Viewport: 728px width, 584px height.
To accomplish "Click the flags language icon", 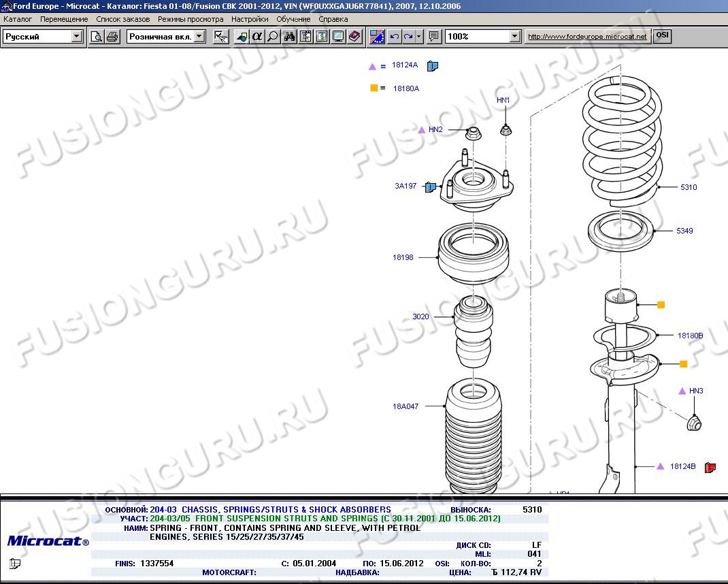I will [376, 36].
